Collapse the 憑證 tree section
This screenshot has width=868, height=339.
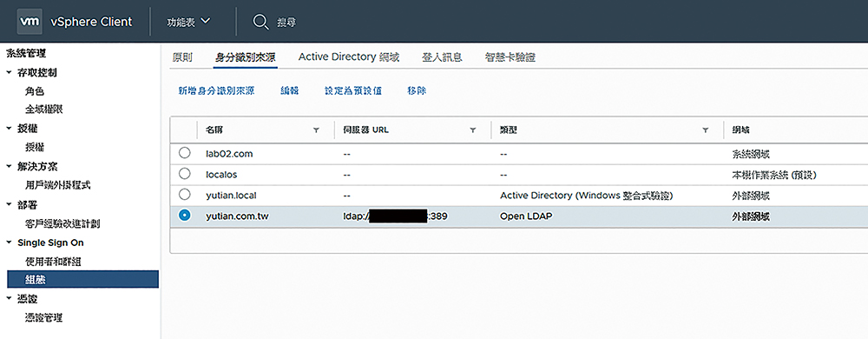(9, 299)
